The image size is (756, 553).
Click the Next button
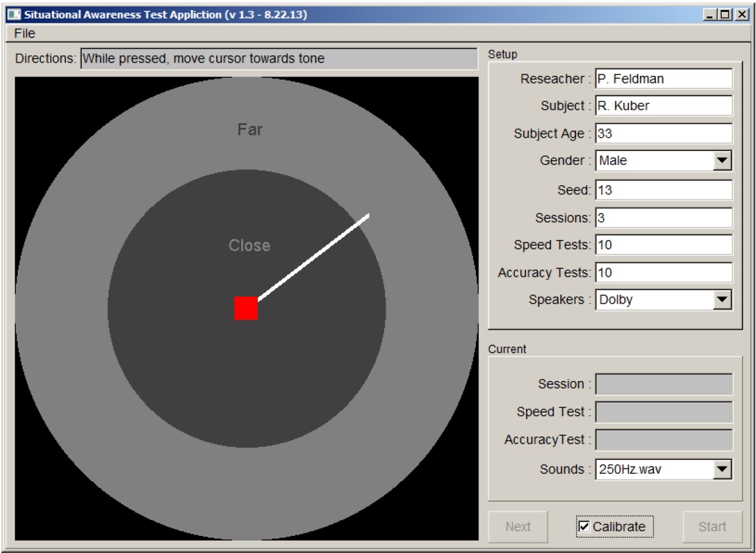coord(518,527)
